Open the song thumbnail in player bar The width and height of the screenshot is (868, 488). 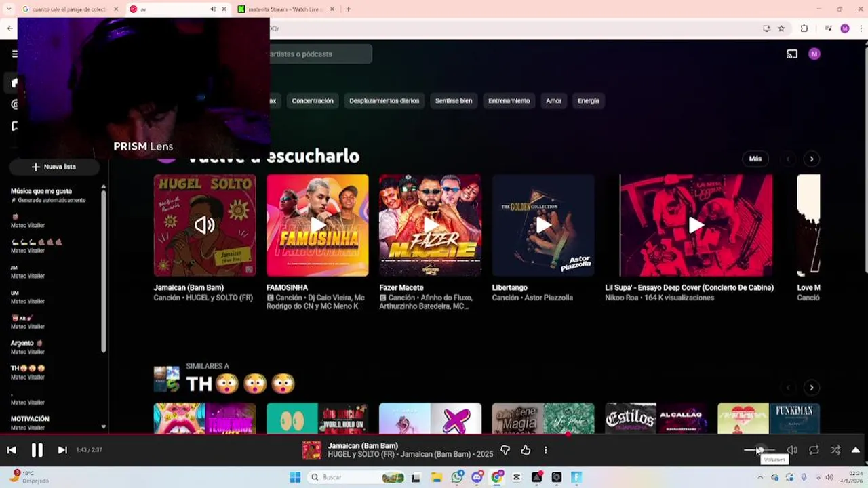[312, 450]
